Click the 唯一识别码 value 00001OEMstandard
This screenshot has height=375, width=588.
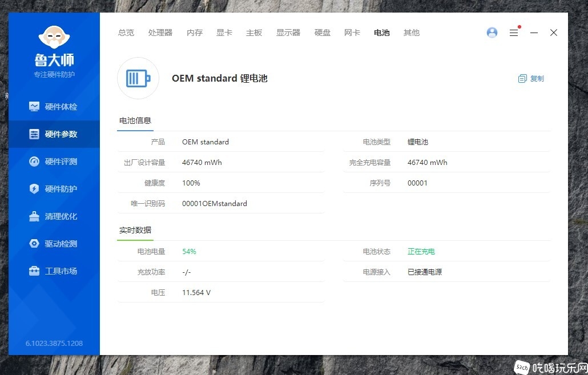[x=215, y=204]
